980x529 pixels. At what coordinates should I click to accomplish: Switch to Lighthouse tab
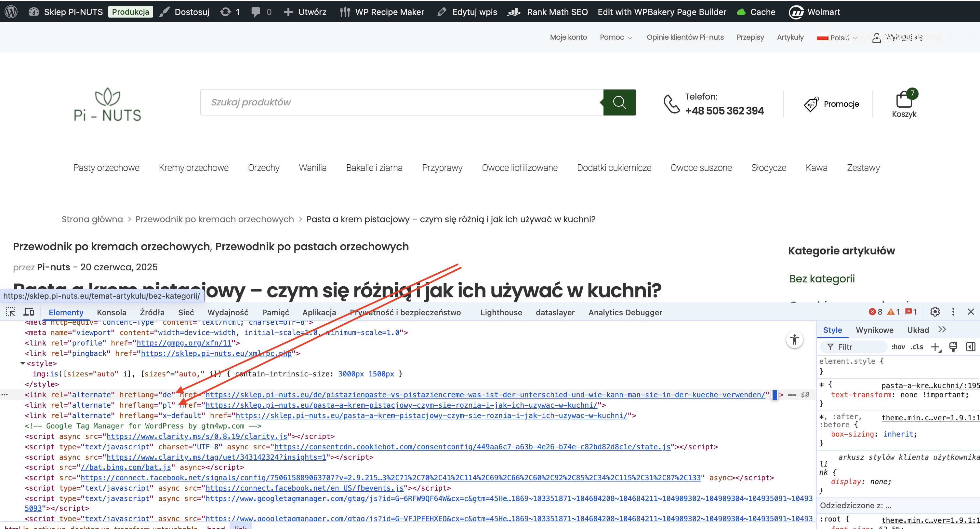[x=501, y=312]
